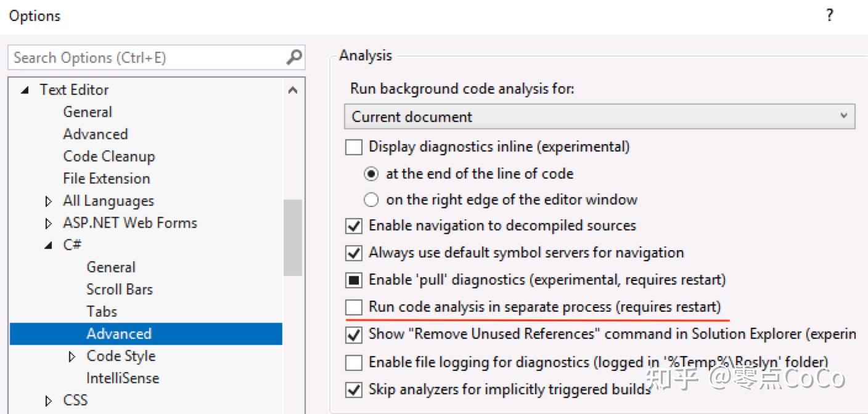868x414 pixels.
Task: Enable file logging for diagnostics
Action: (x=353, y=362)
